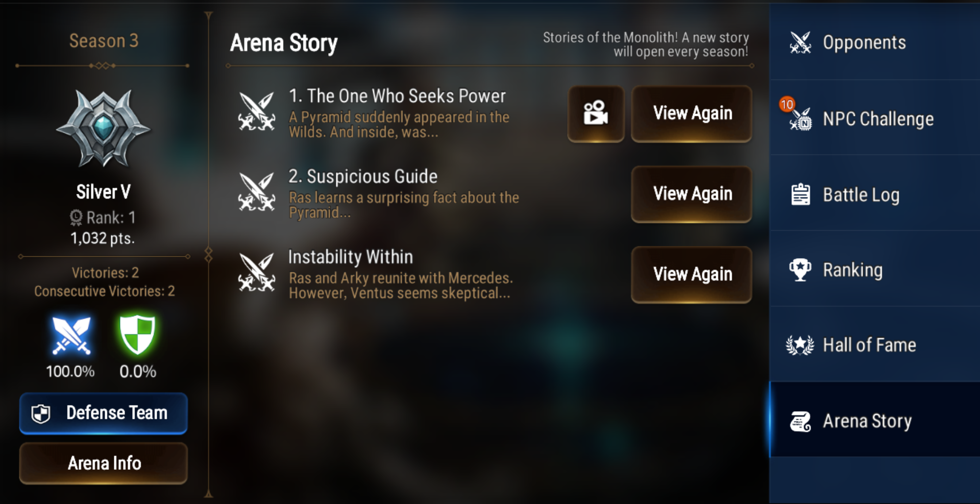The height and width of the screenshot is (504, 980).
Task: Switch to the Battle Log tab
Action: point(875,194)
